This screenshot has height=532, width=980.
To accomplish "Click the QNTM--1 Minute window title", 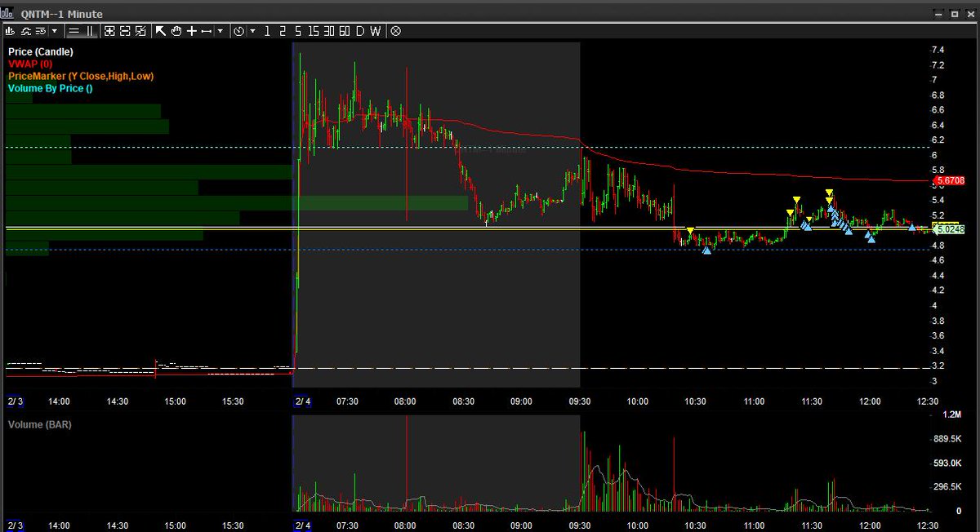I will tap(61, 14).
